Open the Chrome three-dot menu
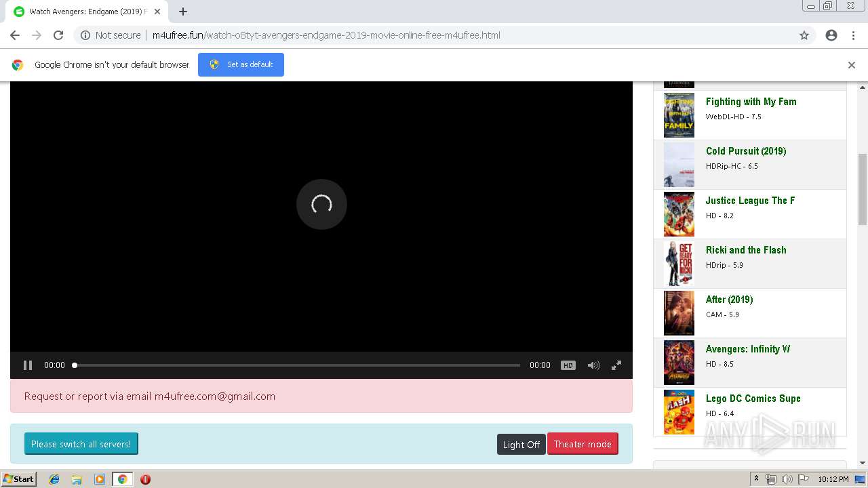868x488 pixels. (853, 35)
